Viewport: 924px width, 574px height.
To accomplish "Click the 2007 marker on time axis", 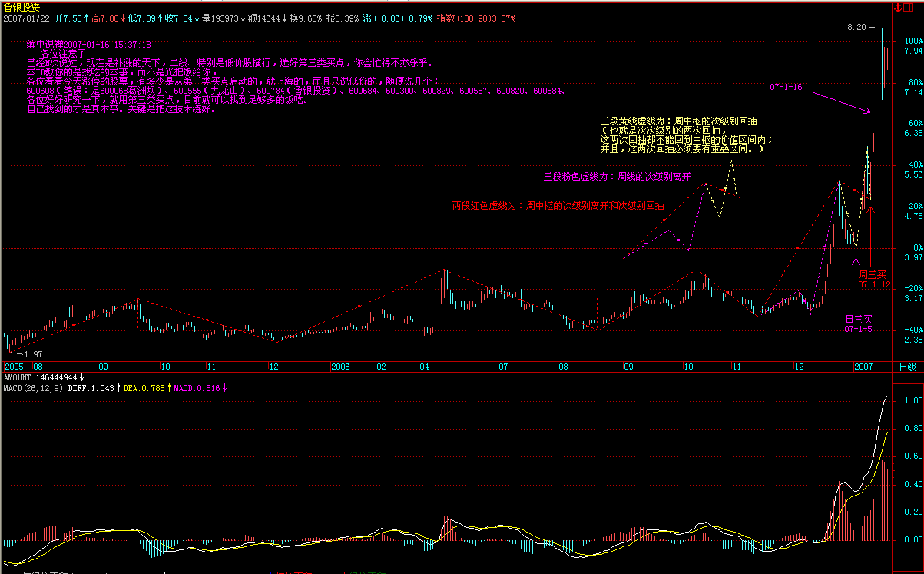I will 863,367.
